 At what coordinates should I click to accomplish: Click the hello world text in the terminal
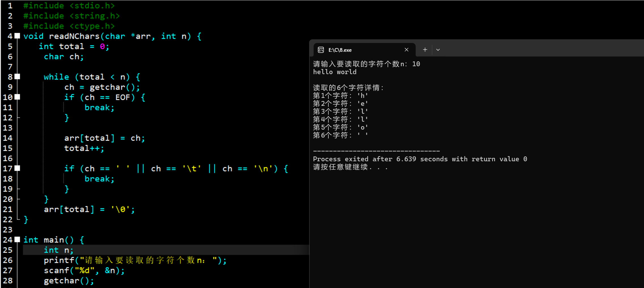click(335, 72)
